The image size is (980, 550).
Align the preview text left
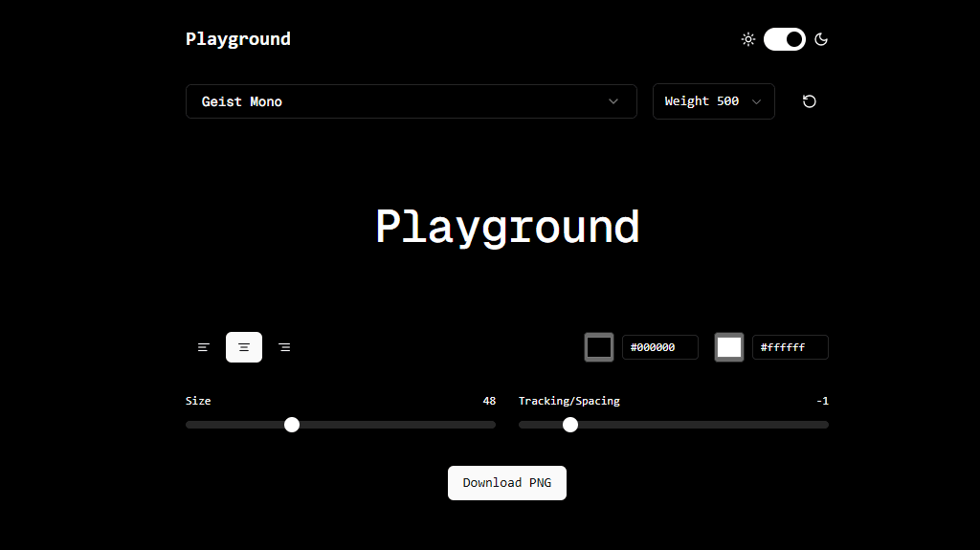tap(204, 347)
